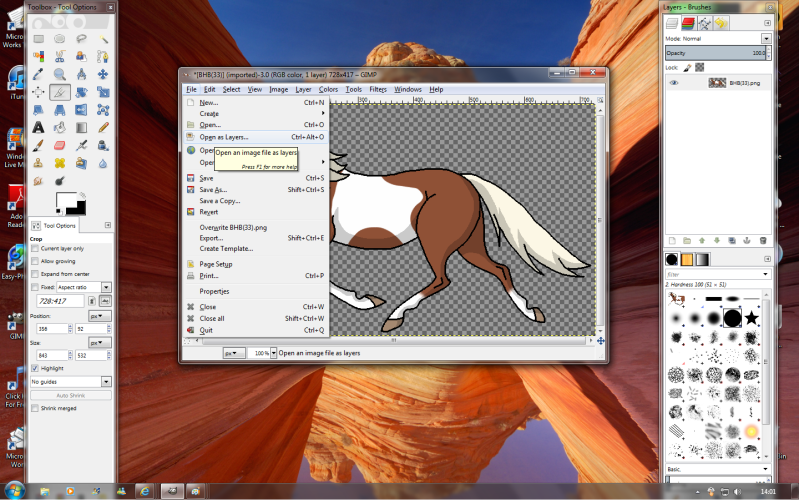Open the Colors menu
The width and height of the screenshot is (799, 504).
[x=328, y=90]
